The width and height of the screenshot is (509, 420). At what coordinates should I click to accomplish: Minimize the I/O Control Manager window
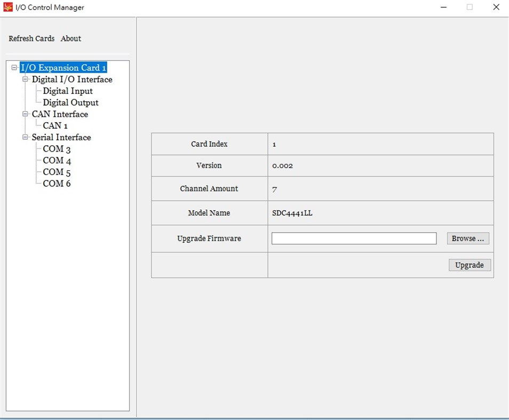[x=443, y=7]
